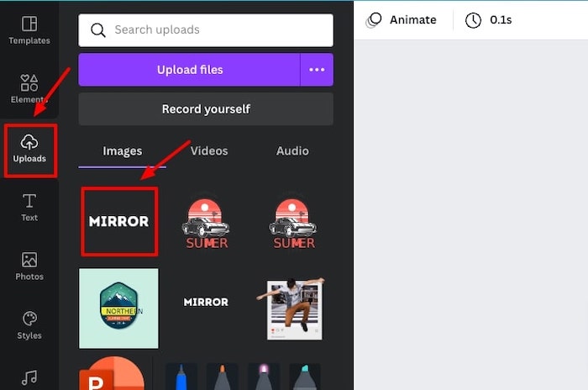
Task: Open the Text tool panel
Action: pyautogui.click(x=29, y=208)
